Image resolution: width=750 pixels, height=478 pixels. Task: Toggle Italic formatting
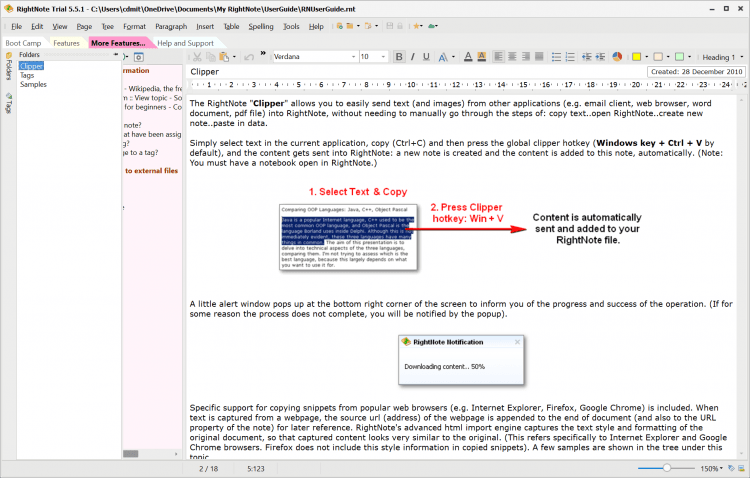point(412,57)
